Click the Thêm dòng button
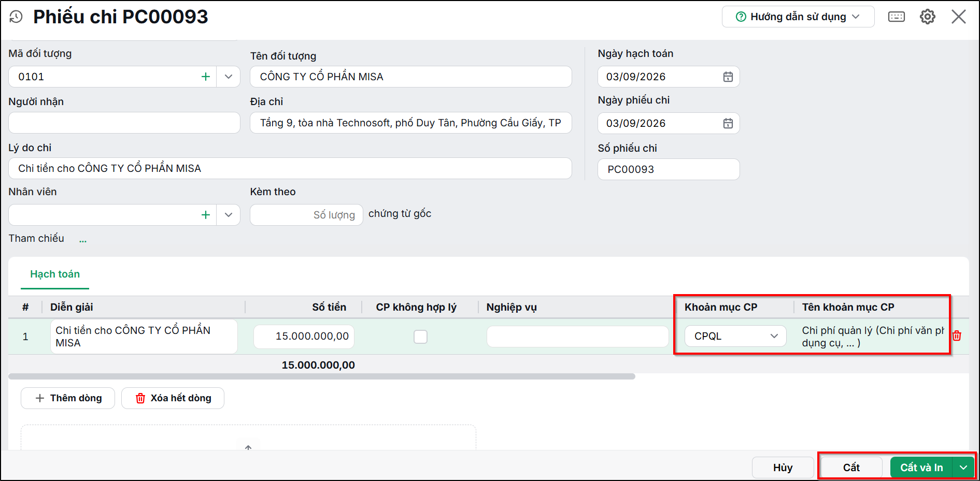The height and width of the screenshot is (481, 980). point(68,398)
